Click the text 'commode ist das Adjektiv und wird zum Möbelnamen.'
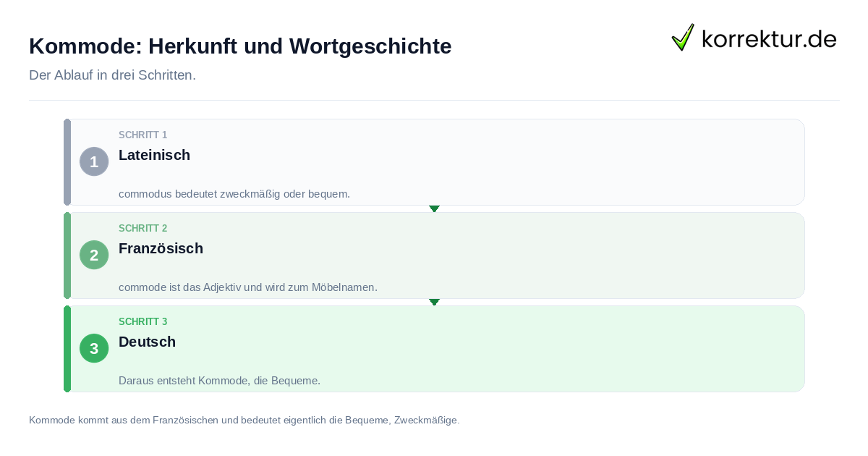868x456 pixels. coord(248,287)
